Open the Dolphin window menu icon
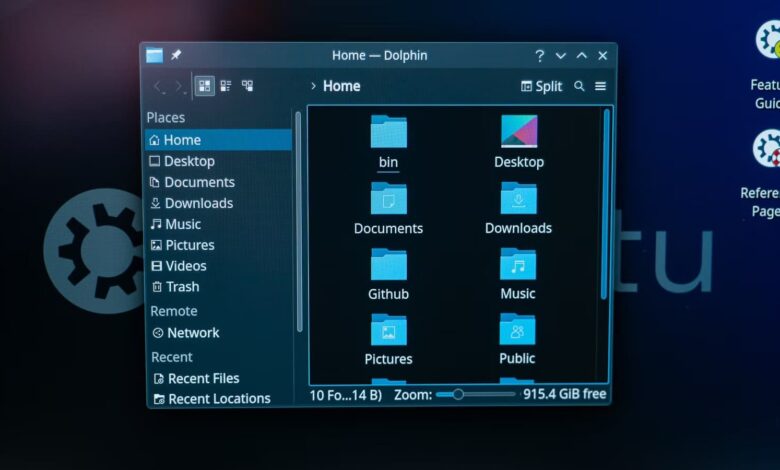This screenshot has width=780, height=470. [155, 55]
